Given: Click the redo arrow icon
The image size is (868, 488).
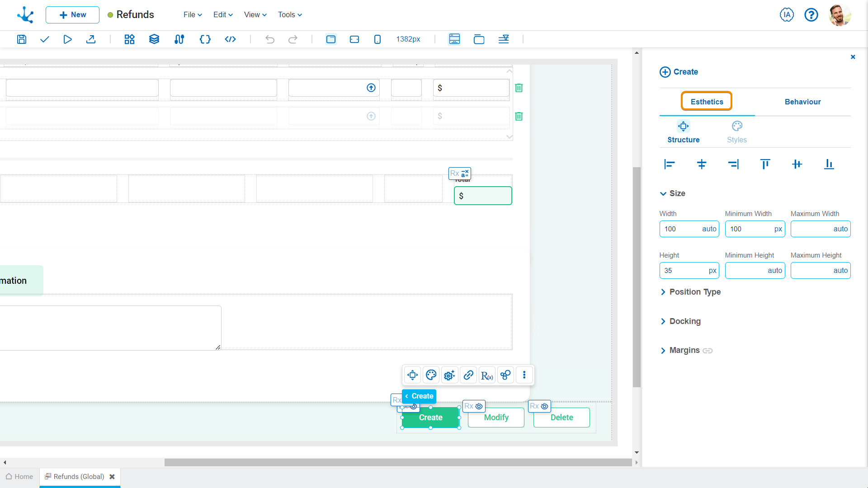Looking at the screenshot, I should coord(292,39).
